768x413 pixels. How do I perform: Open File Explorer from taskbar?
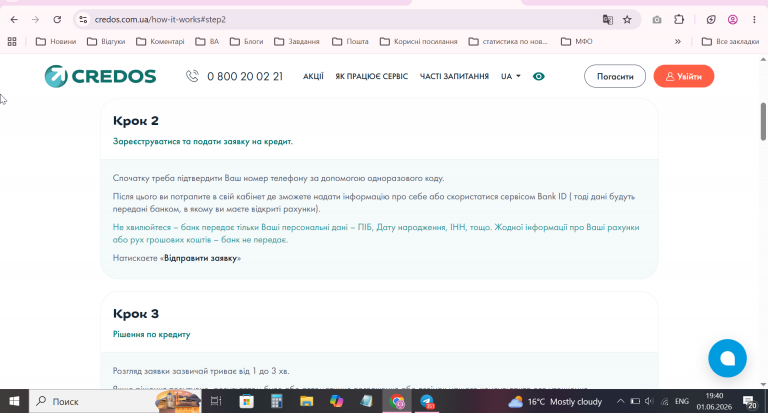pyautogui.click(x=307, y=402)
